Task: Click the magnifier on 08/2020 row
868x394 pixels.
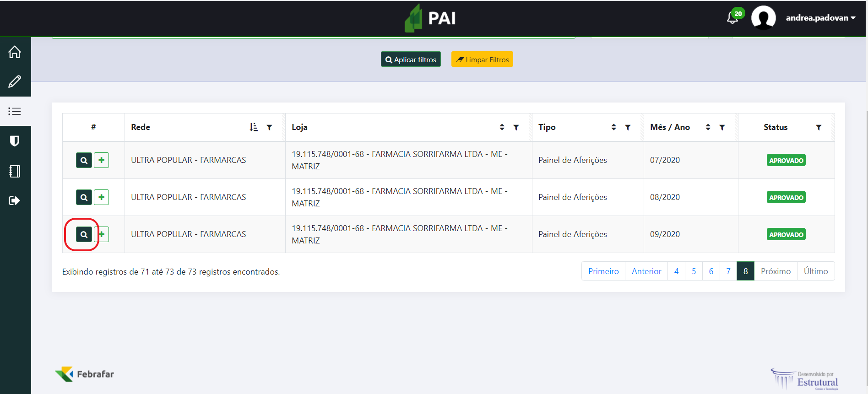Action: (84, 197)
